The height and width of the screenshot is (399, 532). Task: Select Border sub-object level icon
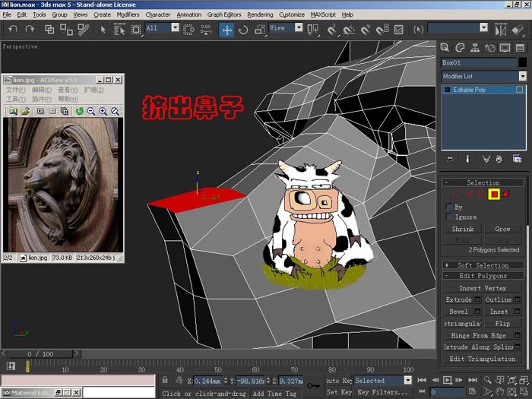(481, 194)
